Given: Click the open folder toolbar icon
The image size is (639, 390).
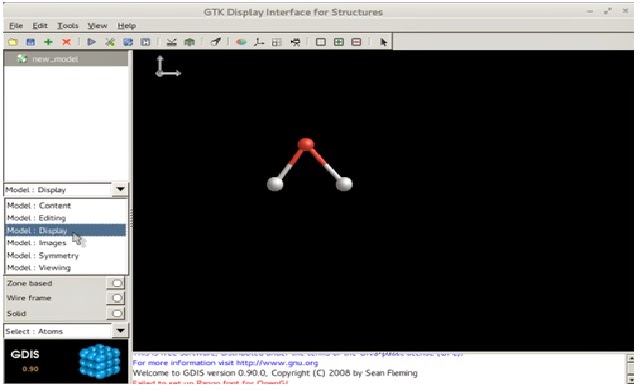Looking at the screenshot, I should click(x=13, y=42).
